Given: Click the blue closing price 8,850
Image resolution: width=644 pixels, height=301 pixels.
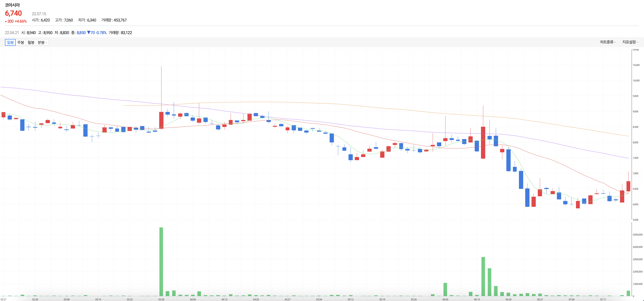Looking at the screenshot, I should (x=81, y=33).
